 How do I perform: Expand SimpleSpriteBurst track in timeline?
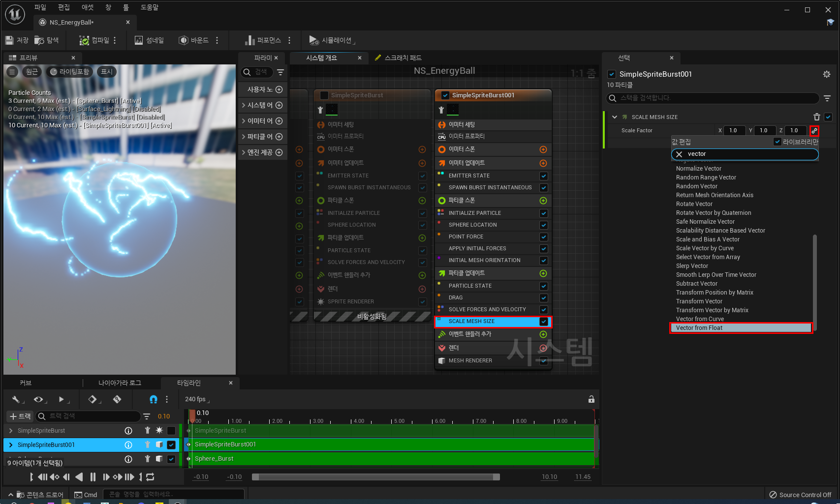pos(11,431)
